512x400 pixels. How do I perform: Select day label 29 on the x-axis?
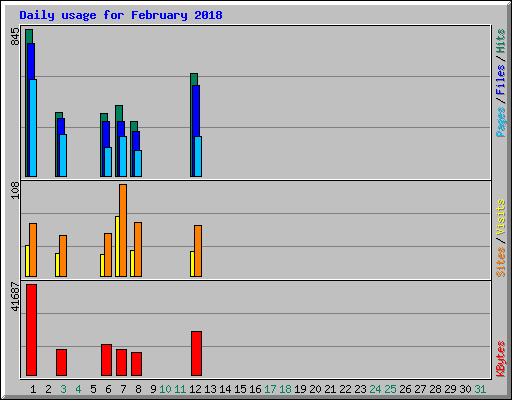tap(450, 389)
